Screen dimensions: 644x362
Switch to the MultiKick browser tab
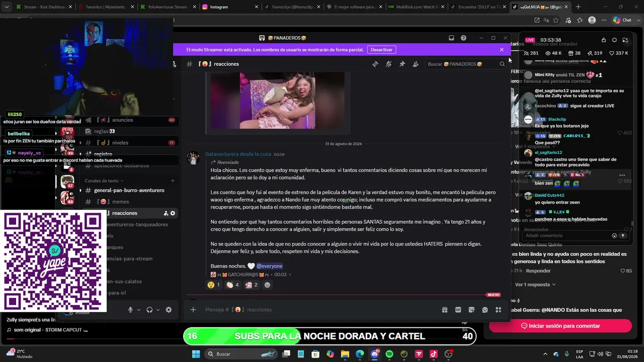[x=416, y=7]
